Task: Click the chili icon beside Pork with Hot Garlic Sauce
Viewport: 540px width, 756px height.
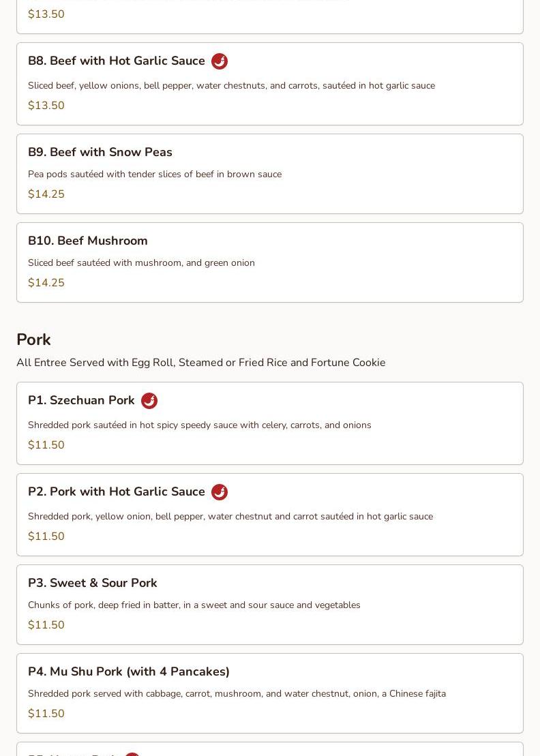Action: 220,492
